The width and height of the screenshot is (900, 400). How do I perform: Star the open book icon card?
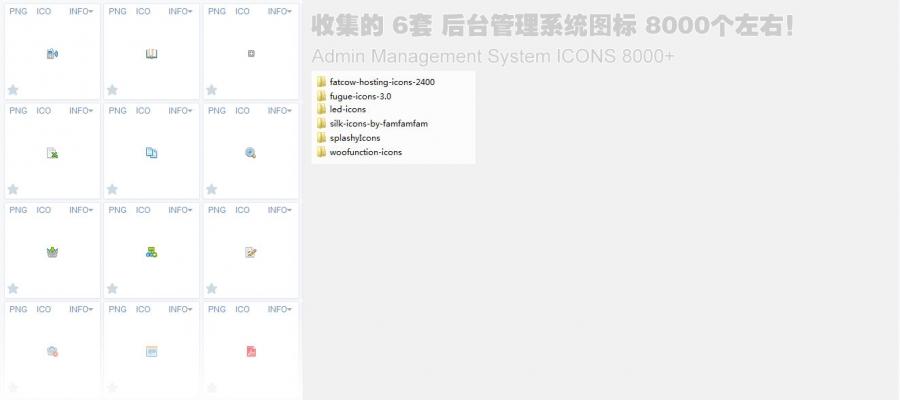click(112, 90)
